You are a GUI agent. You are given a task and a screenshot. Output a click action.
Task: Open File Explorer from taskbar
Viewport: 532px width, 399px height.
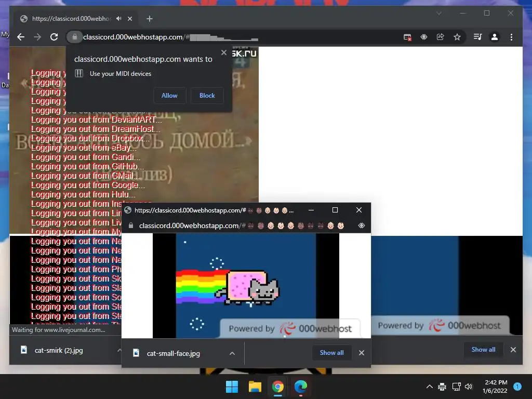pos(255,387)
